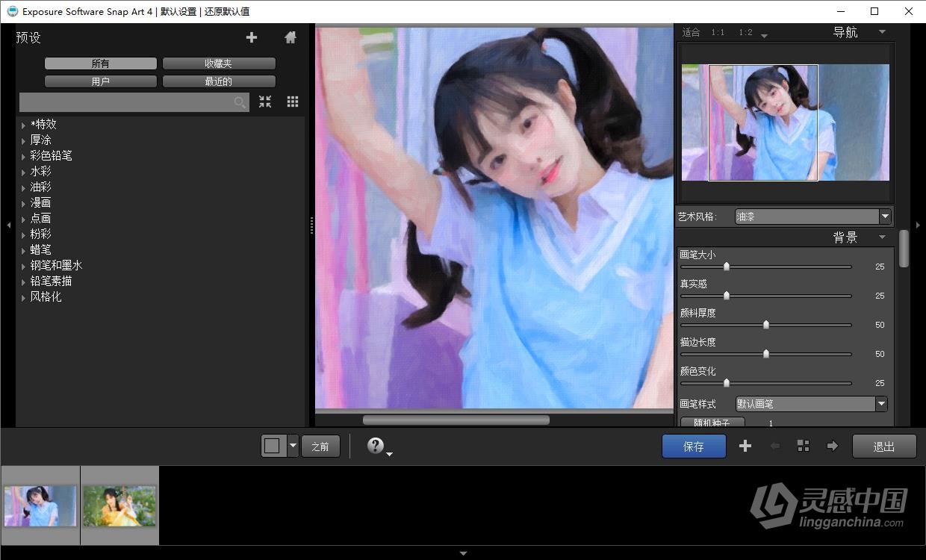Show 最近的 recent presets tab

coord(219,81)
